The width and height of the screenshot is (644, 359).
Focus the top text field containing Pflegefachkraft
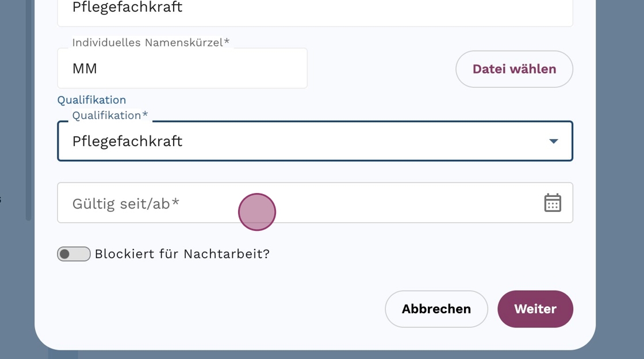click(315, 9)
